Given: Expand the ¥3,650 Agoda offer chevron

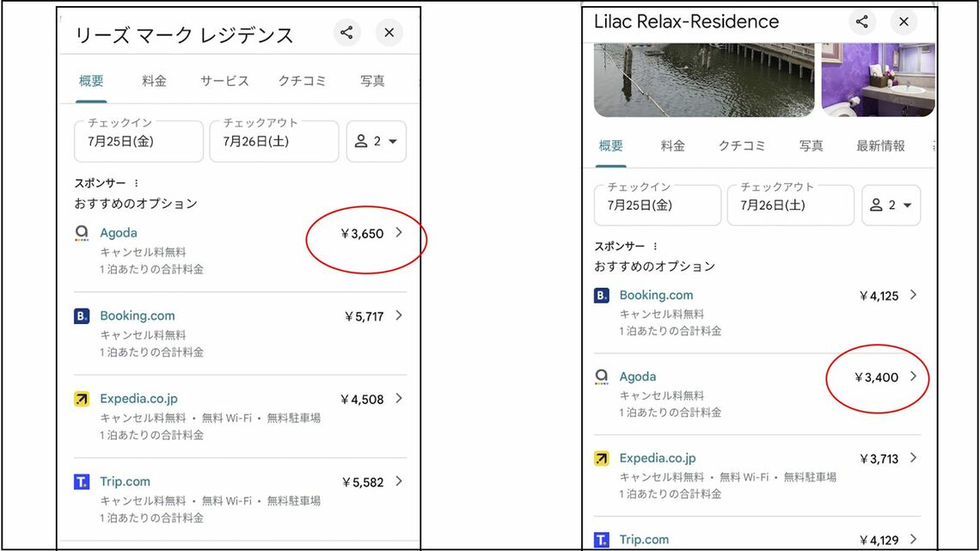Looking at the screenshot, I should pos(399,232).
